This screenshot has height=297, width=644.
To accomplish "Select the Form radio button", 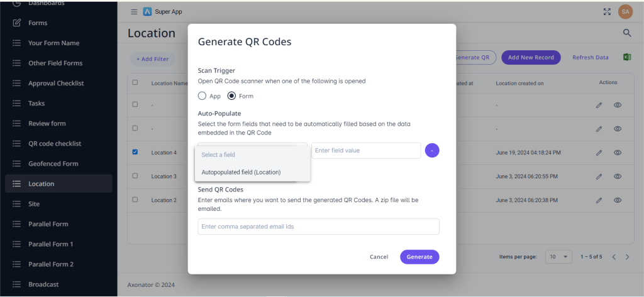I will pyautogui.click(x=231, y=96).
